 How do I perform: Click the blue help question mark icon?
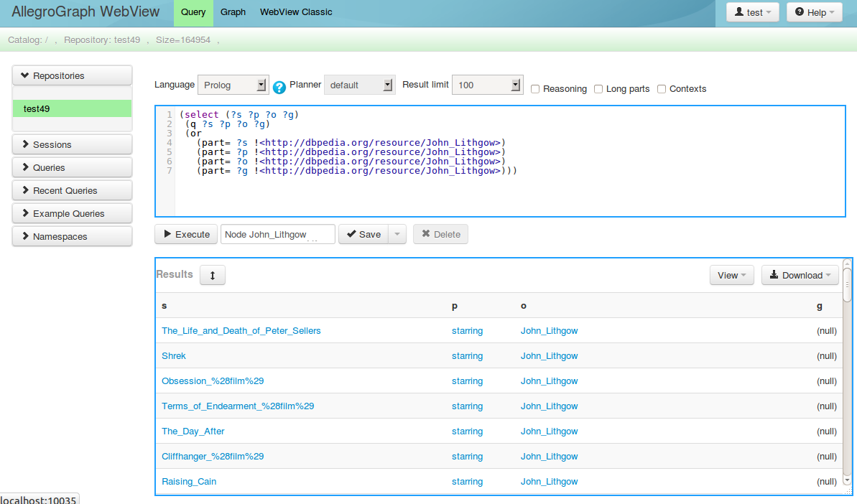coord(279,87)
